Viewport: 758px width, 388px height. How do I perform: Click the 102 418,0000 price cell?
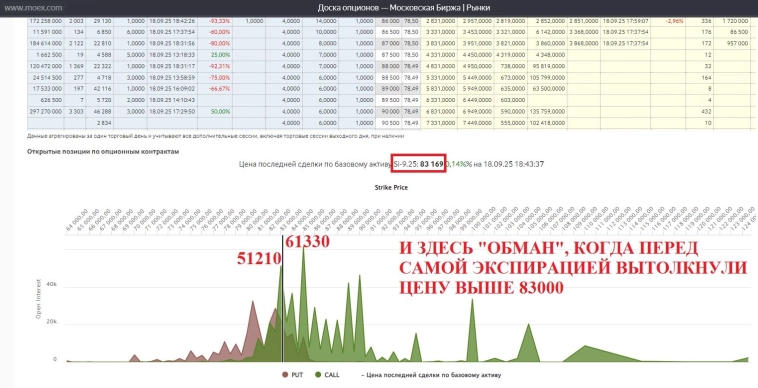[547, 123]
